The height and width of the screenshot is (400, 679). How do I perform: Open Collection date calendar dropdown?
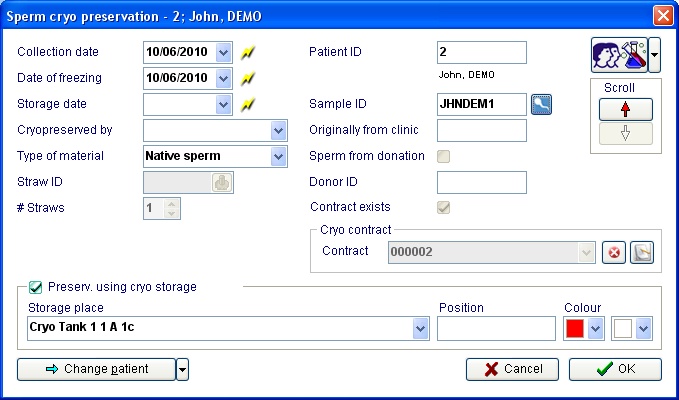pos(223,52)
